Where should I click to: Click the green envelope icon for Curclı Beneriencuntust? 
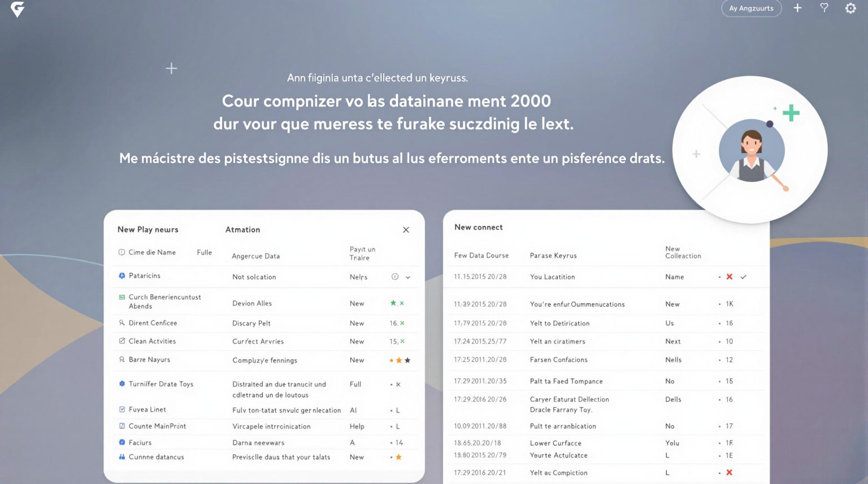tap(121, 297)
